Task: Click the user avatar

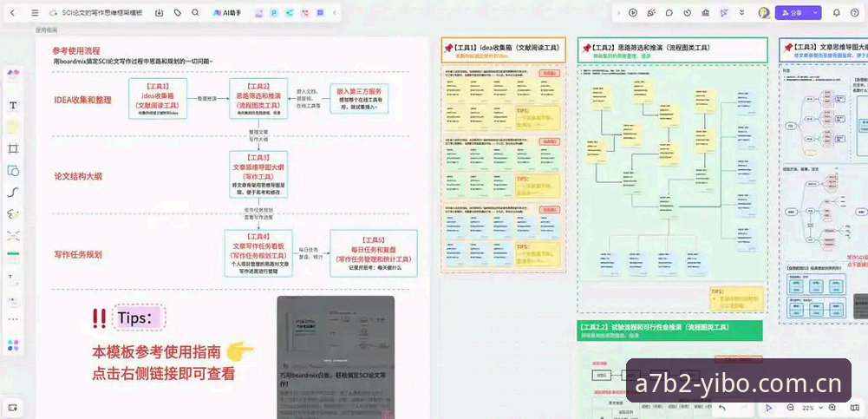Action: pyautogui.click(x=764, y=13)
